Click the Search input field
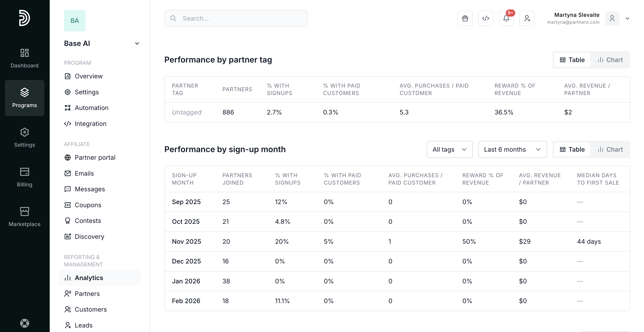This screenshot has height=332, width=644. click(236, 18)
